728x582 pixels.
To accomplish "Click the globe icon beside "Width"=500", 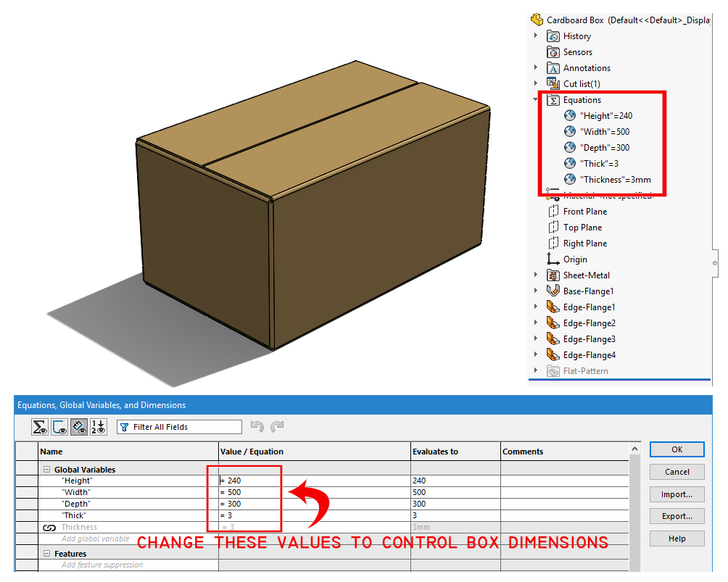I will coord(570,131).
